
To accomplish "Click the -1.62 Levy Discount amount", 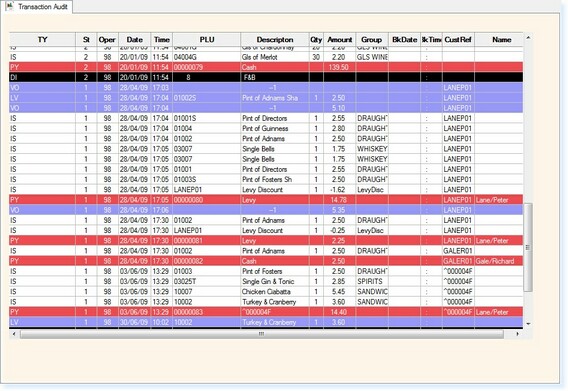I will pyautogui.click(x=338, y=190).
